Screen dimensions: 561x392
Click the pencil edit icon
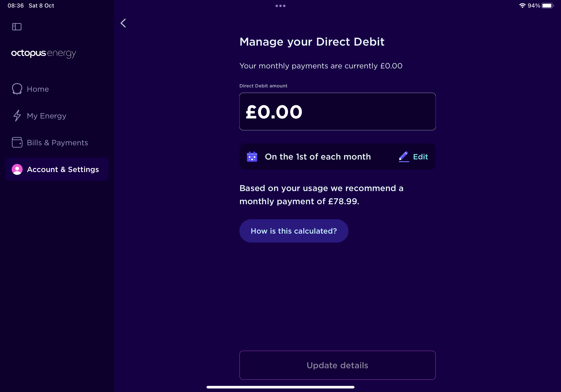coord(404,157)
